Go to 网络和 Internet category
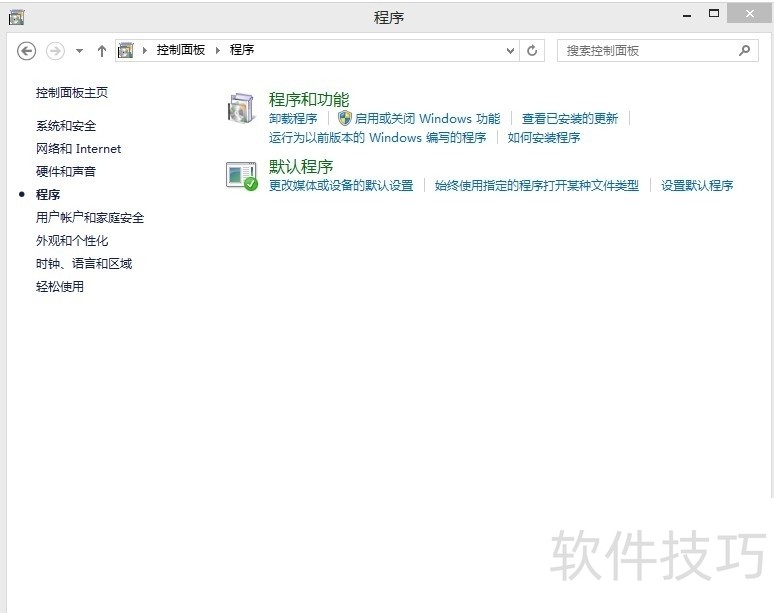The width and height of the screenshot is (774, 613). coord(78,149)
